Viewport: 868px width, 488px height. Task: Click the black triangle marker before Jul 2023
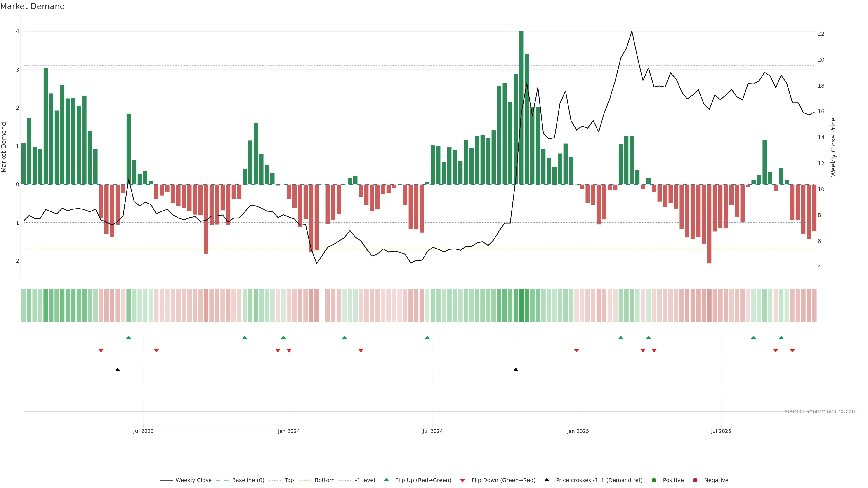(x=117, y=370)
